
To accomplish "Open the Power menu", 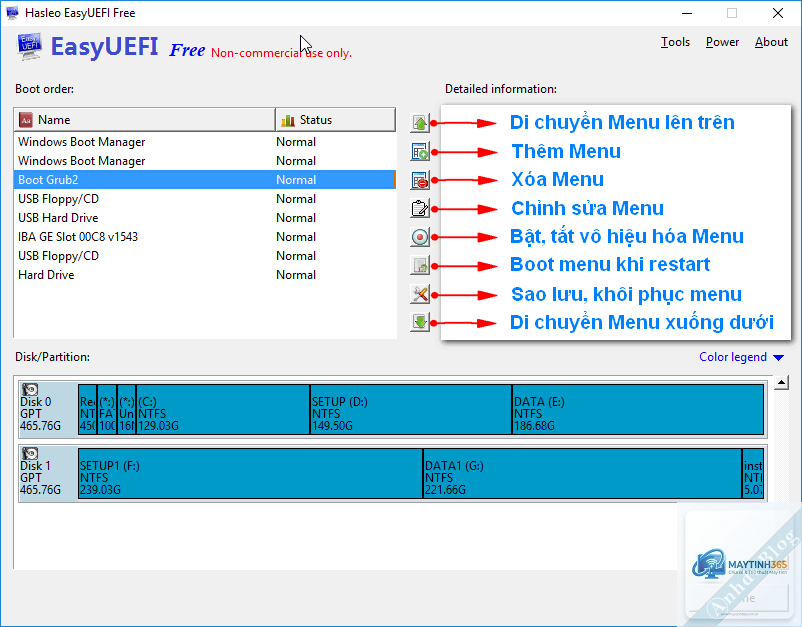I will pyautogui.click(x=722, y=42).
